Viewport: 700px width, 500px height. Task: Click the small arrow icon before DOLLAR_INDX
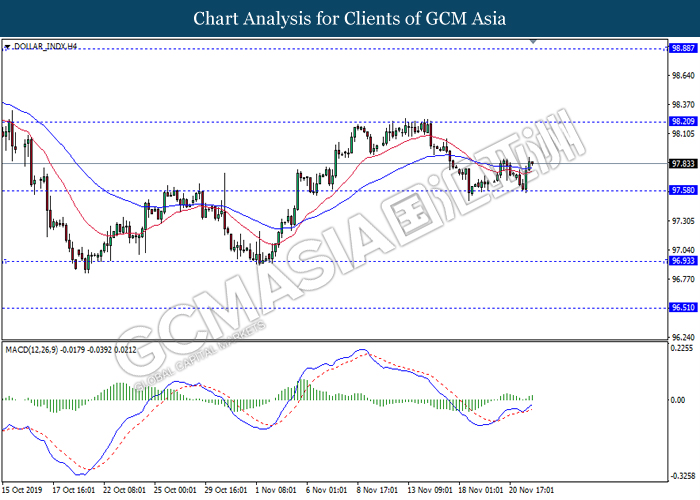coord(7,46)
